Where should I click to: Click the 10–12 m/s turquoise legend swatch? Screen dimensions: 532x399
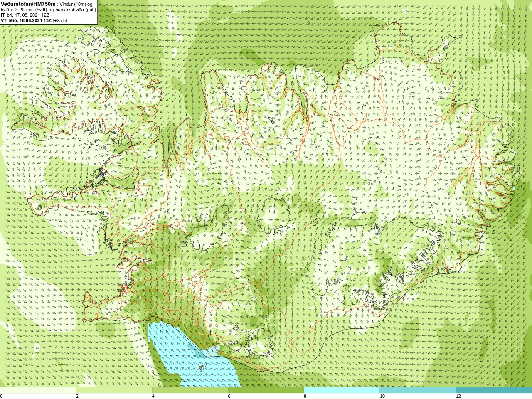pos(418,390)
